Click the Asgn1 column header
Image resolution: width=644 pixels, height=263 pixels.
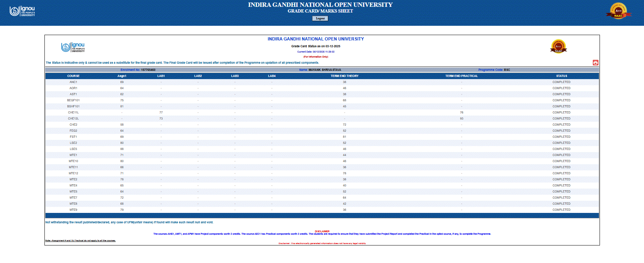click(122, 76)
